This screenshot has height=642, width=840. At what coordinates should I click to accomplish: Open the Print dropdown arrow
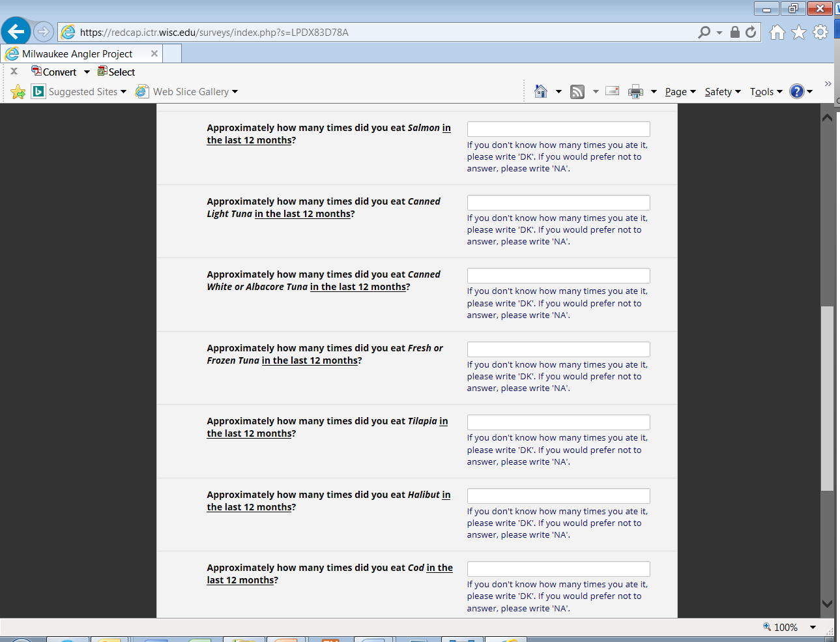pyautogui.click(x=654, y=92)
